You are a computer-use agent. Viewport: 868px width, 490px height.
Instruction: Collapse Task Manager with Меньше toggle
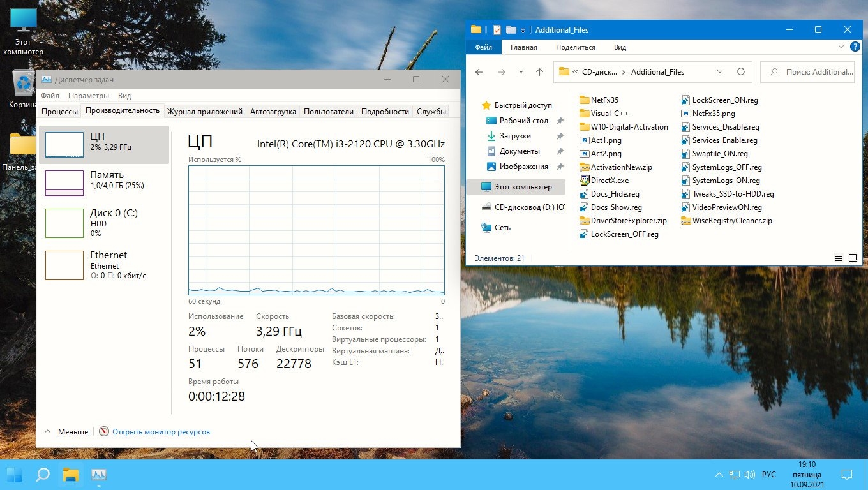click(66, 432)
